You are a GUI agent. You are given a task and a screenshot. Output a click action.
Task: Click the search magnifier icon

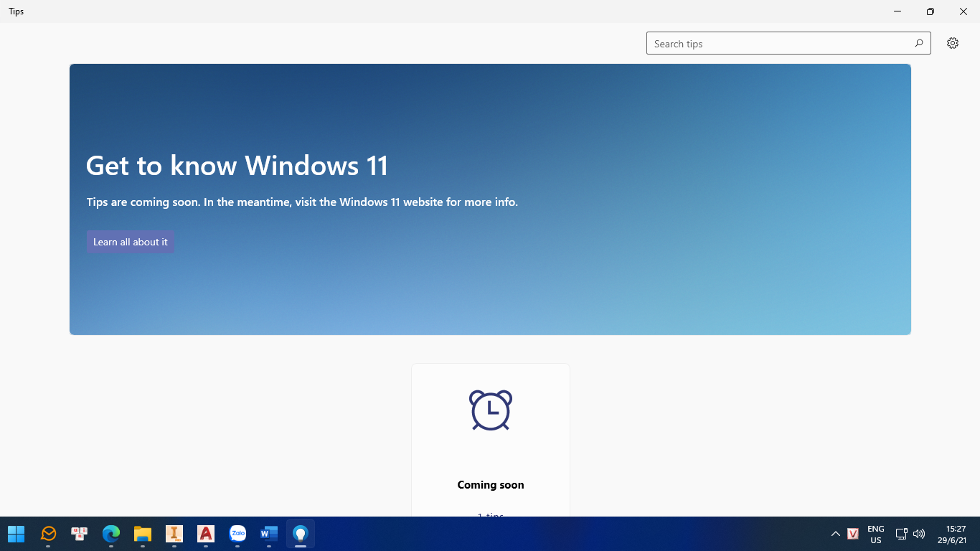pyautogui.click(x=919, y=43)
